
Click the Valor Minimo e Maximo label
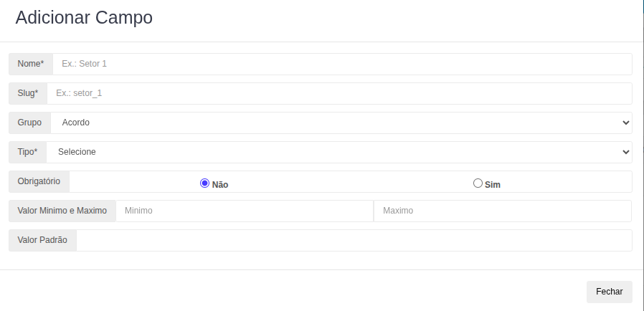(62, 211)
